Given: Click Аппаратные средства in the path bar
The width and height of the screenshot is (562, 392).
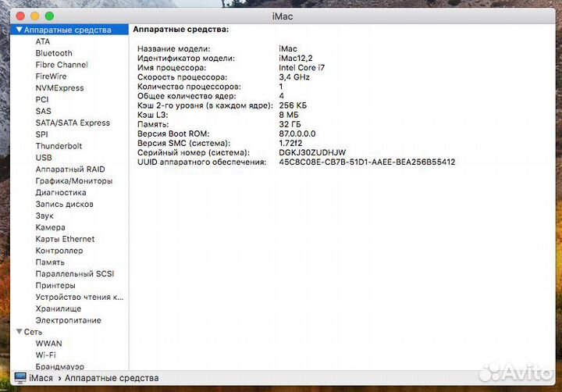Looking at the screenshot, I should pos(112,378).
